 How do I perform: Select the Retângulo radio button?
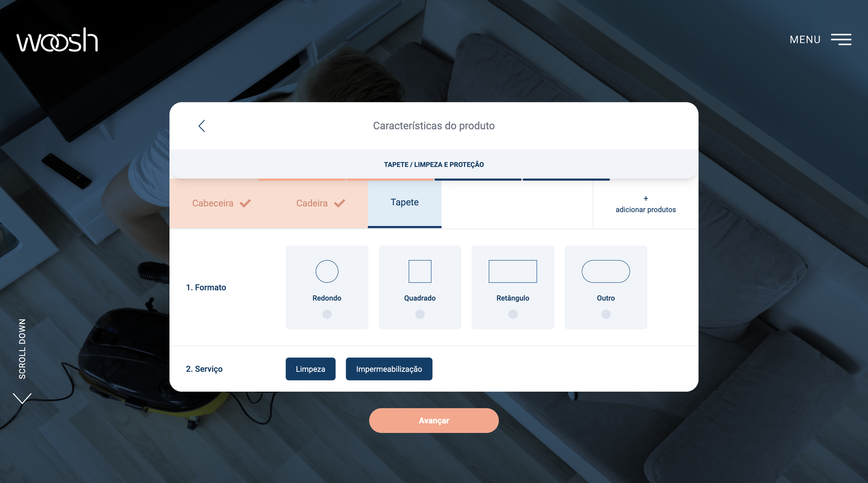point(513,314)
